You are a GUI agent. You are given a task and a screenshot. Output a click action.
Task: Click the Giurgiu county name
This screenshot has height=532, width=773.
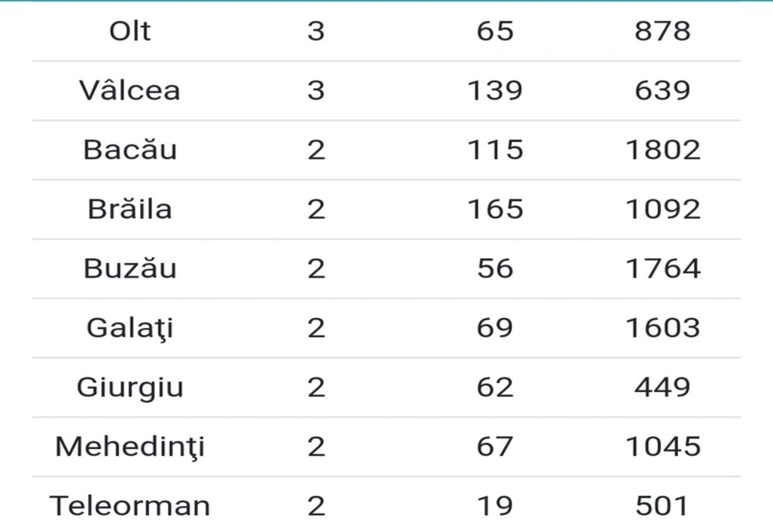pyautogui.click(x=130, y=387)
